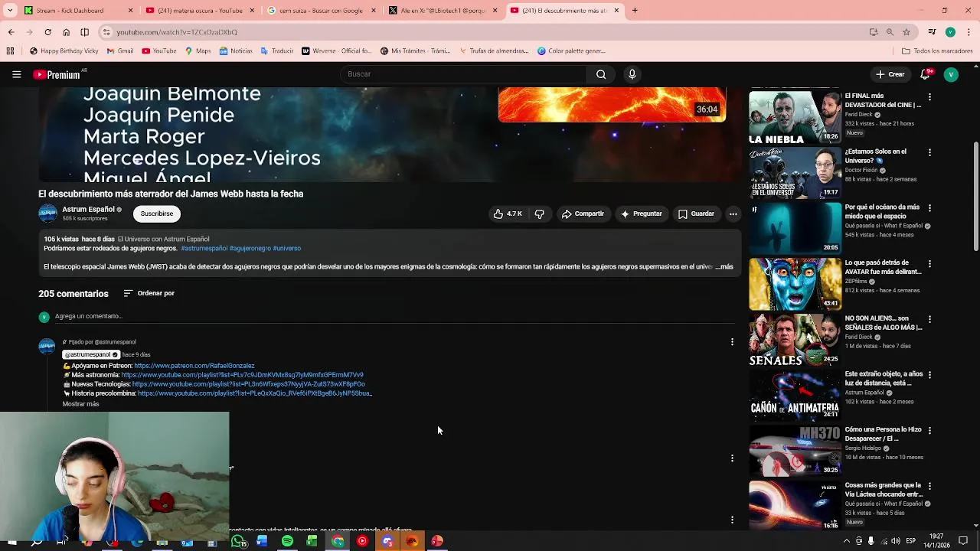Open options for Este extraño objeto video
The height and width of the screenshot is (551, 980).
coord(929,375)
